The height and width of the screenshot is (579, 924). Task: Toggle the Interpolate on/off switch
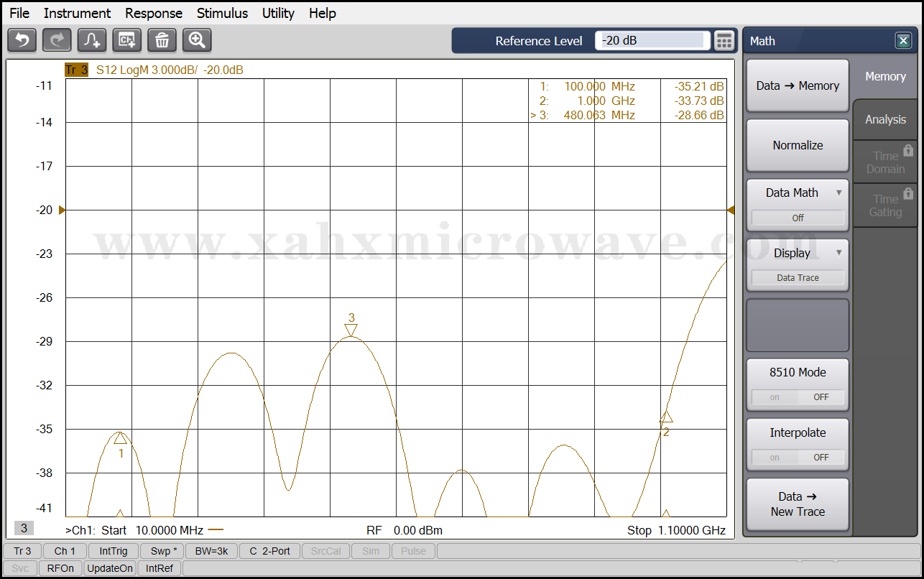(798, 457)
